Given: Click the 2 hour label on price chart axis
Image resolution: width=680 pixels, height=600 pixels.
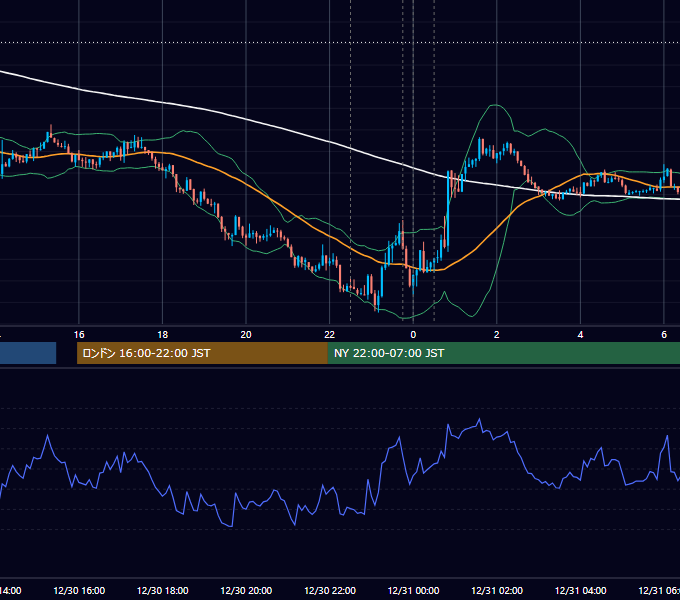Looking at the screenshot, I should point(497,335).
